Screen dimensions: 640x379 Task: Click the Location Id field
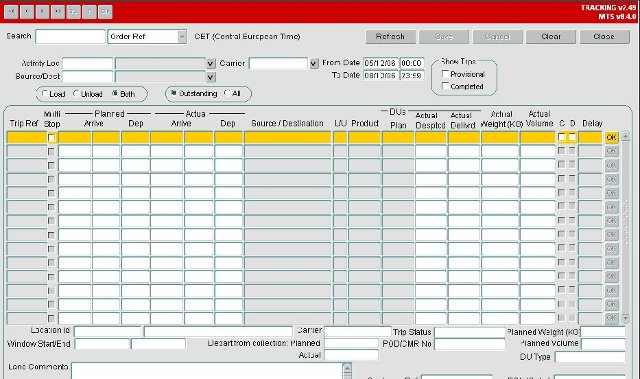click(108, 331)
